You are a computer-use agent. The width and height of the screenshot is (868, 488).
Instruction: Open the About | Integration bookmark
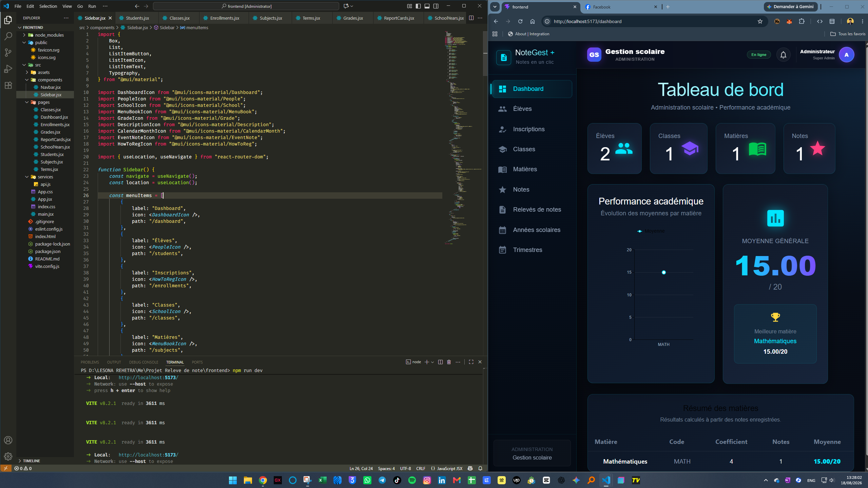pyautogui.click(x=528, y=34)
